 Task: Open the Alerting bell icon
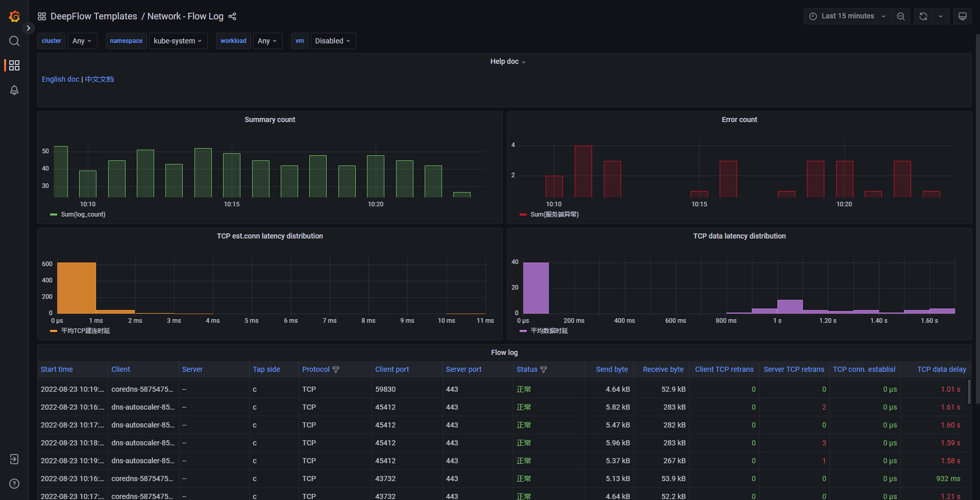(x=14, y=90)
